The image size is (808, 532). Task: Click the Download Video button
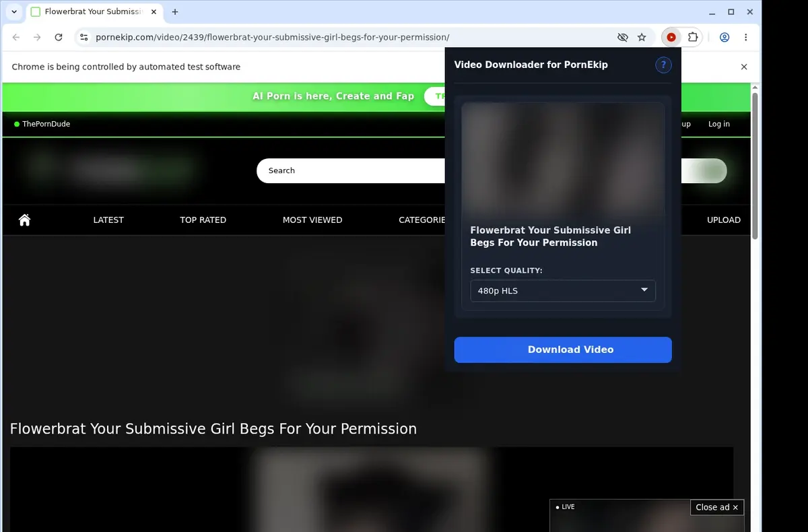tap(563, 350)
